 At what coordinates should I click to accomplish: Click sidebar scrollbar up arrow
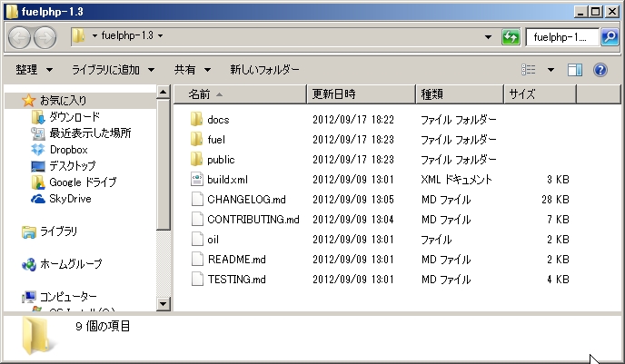163,93
